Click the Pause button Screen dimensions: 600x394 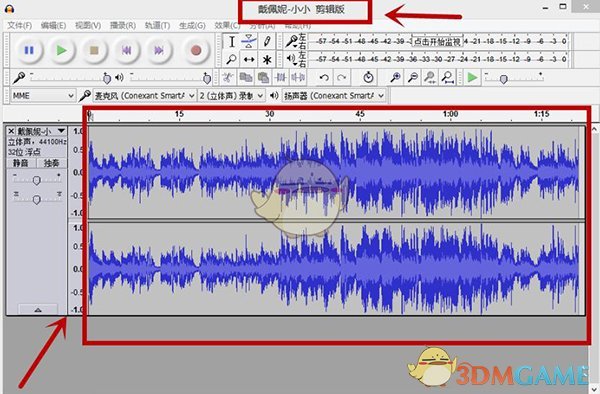click(29, 50)
